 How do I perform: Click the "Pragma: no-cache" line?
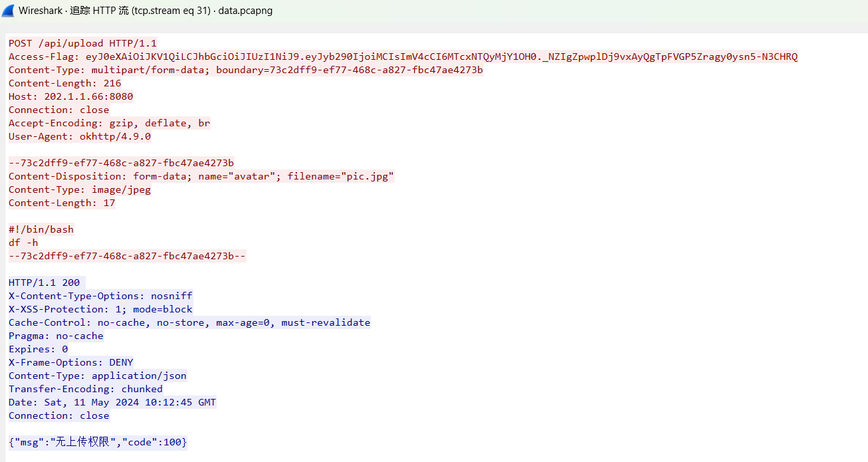(56, 336)
